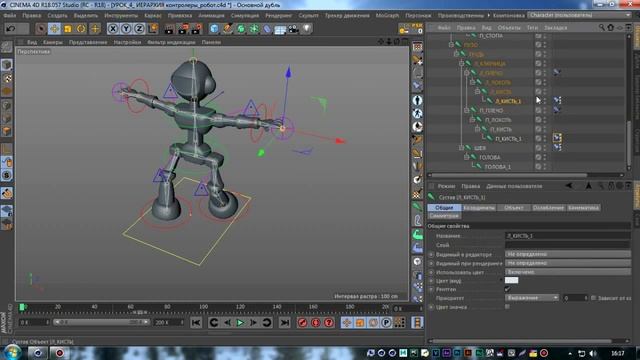Open the Анимация menu
Image resolution: width=640 pixels, height=360 pixels.
211,16
